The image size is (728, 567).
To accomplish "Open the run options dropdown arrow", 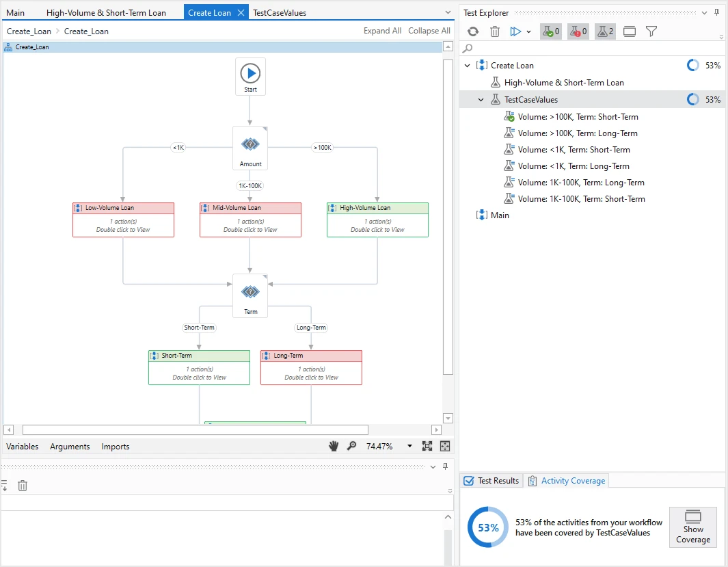I will coord(529,32).
